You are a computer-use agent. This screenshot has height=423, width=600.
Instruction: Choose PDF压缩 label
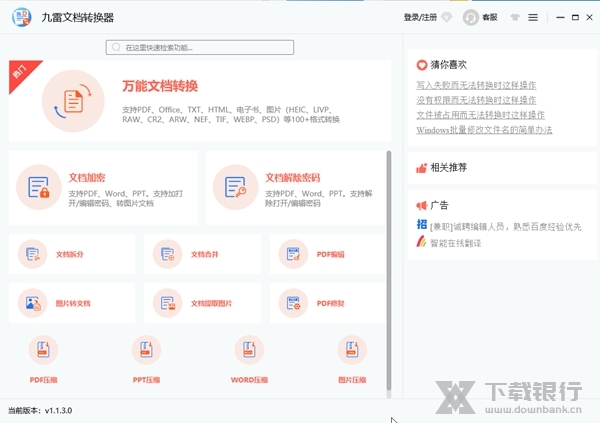[x=43, y=380]
